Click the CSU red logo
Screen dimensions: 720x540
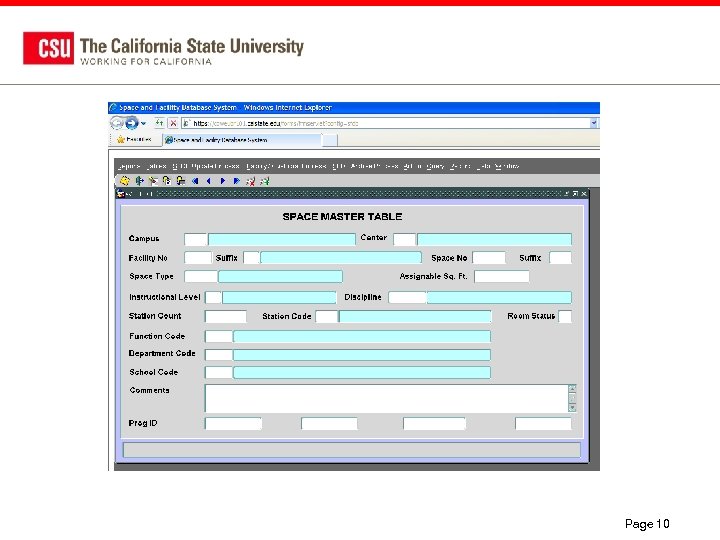tap(48, 48)
